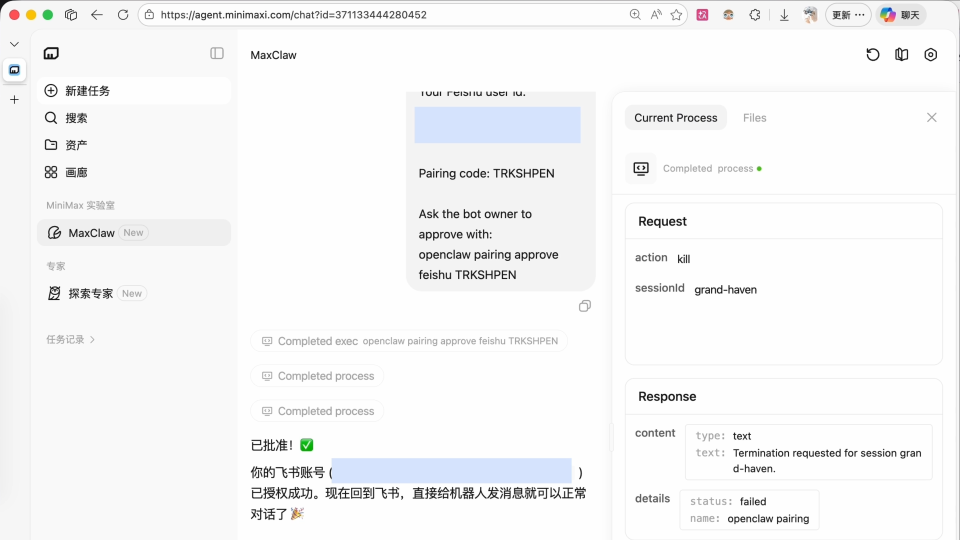The width and height of the screenshot is (960, 540).
Task: Open 资产 assets in sidebar
Action: [133, 145]
